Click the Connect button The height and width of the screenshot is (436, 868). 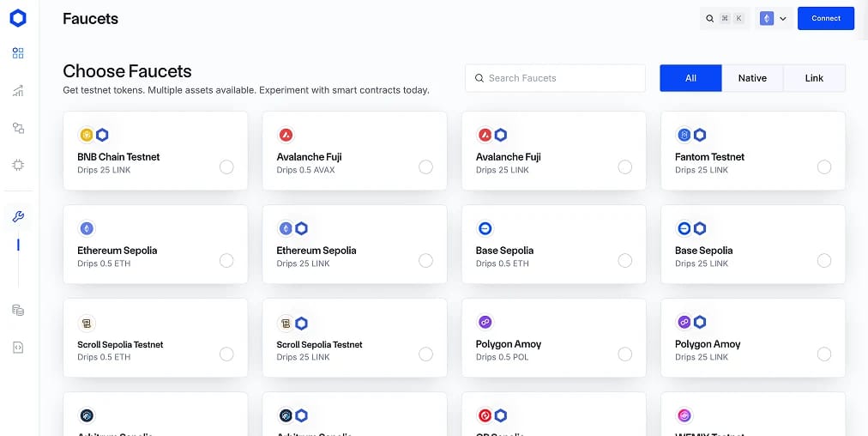tap(826, 18)
